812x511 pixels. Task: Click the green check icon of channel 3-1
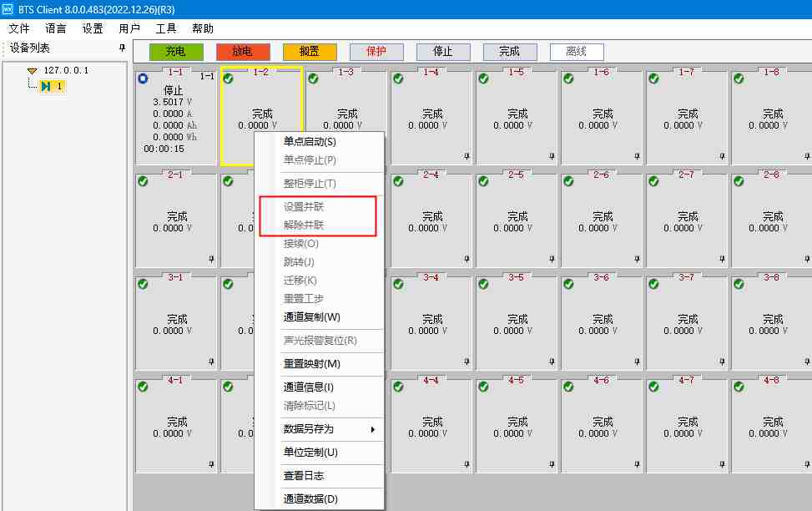tap(143, 284)
